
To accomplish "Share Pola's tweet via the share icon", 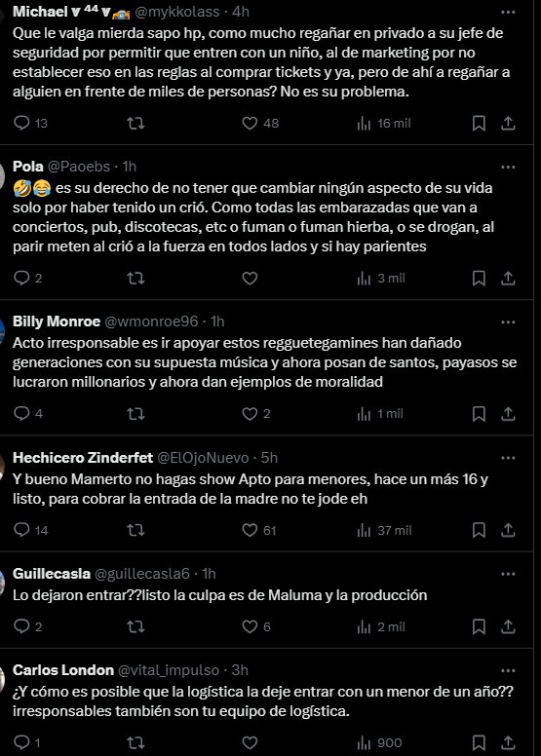I will (x=508, y=279).
